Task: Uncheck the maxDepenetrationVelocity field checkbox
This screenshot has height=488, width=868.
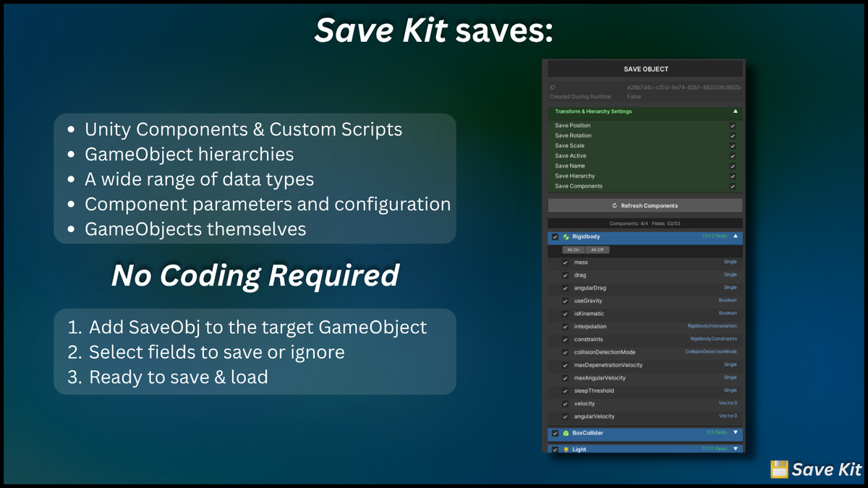Action: [x=565, y=365]
